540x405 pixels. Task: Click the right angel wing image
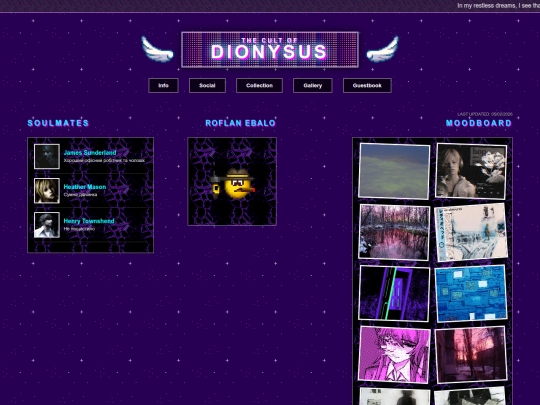(382, 50)
